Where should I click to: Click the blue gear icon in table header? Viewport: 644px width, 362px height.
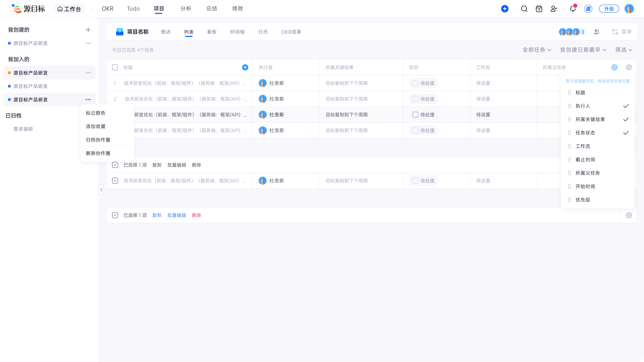(614, 67)
